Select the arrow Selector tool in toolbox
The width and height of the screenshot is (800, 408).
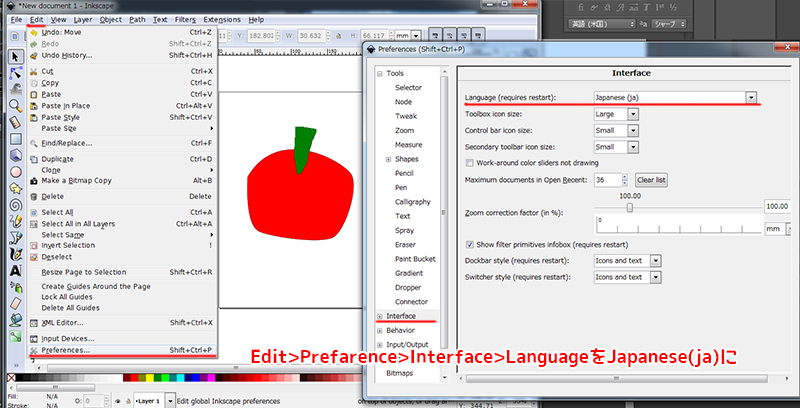tap(16, 57)
